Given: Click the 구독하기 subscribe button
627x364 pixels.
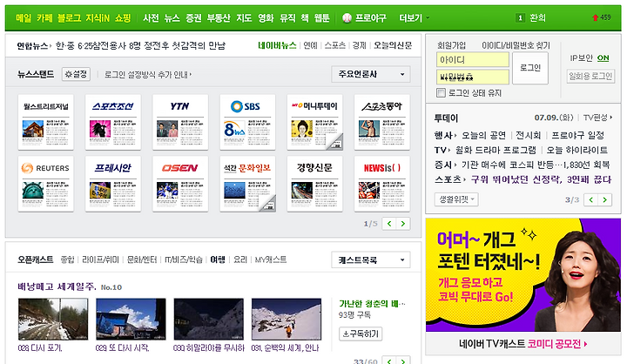Looking at the screenshot, I should [361, 334].
